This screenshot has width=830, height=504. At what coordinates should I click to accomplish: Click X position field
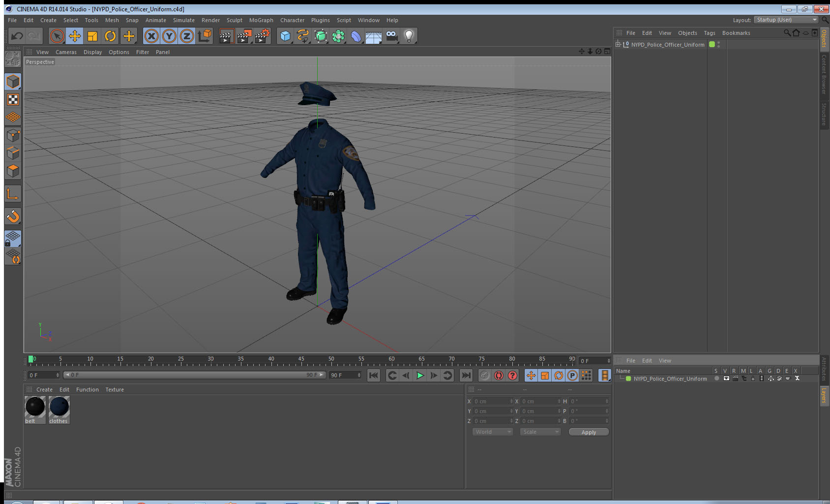point(493,401)
